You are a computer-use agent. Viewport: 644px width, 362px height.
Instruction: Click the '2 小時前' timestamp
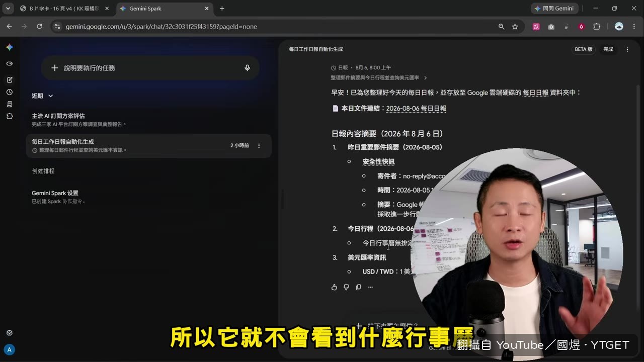[x=239, y=146]
